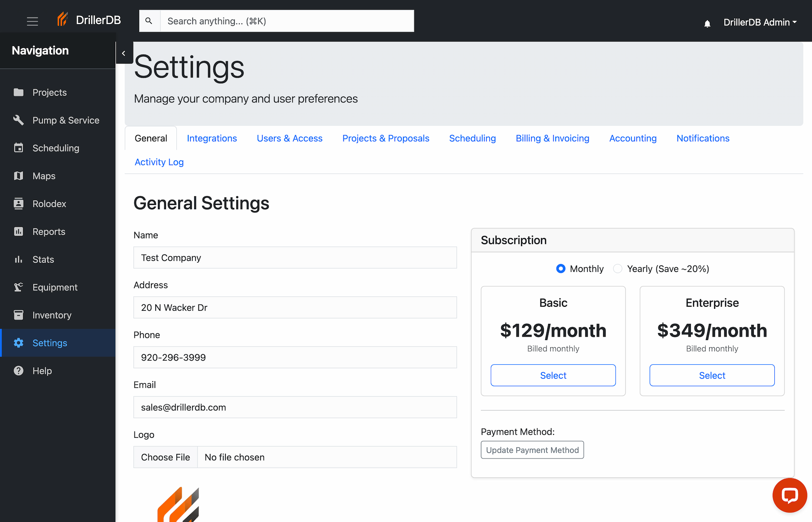This screenshot has width=812, height=522.
Task: Switch to the Billing & Invoicing tab
Action: coord(552,138)
